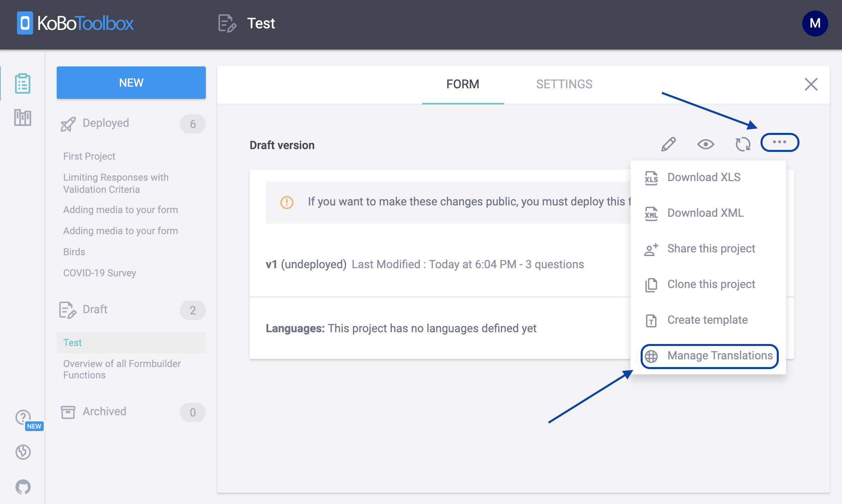
Task: Toggle the Draft projects section
Action: (x=95, y=310)
